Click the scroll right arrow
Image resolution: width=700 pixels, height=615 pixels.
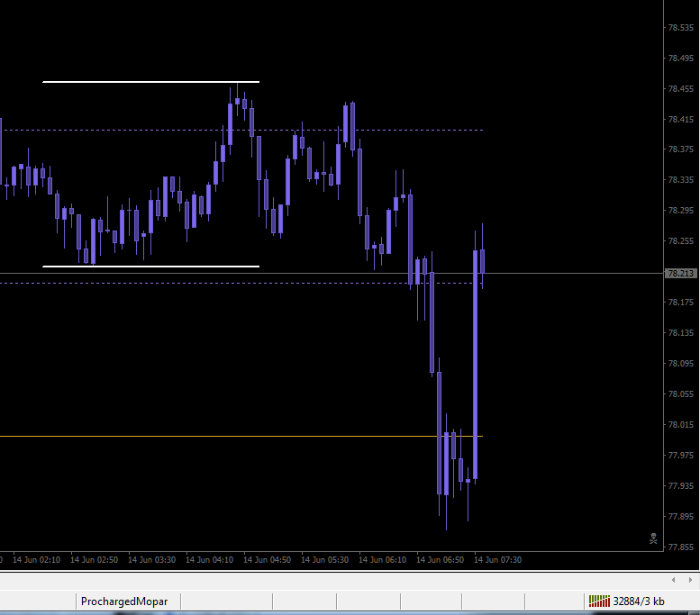(x=690, y=580)
